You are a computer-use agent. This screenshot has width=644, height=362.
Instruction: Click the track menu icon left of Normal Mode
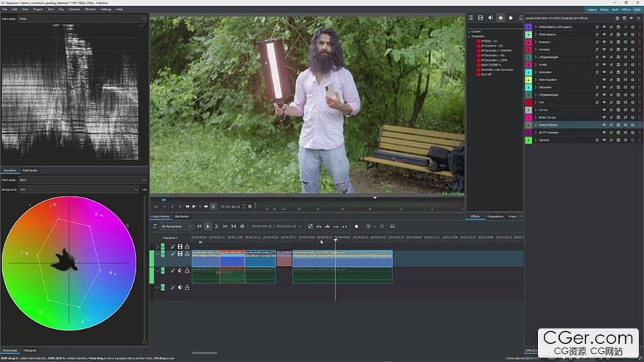(155, 226)
